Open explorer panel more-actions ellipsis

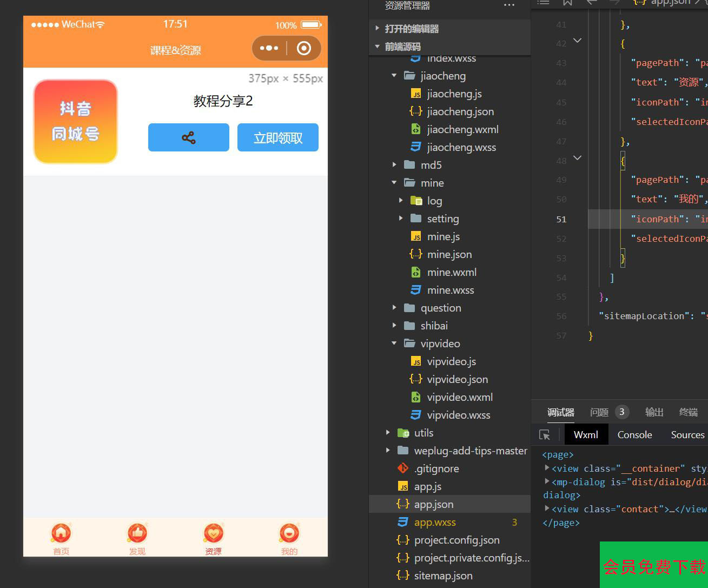(509, 5)
